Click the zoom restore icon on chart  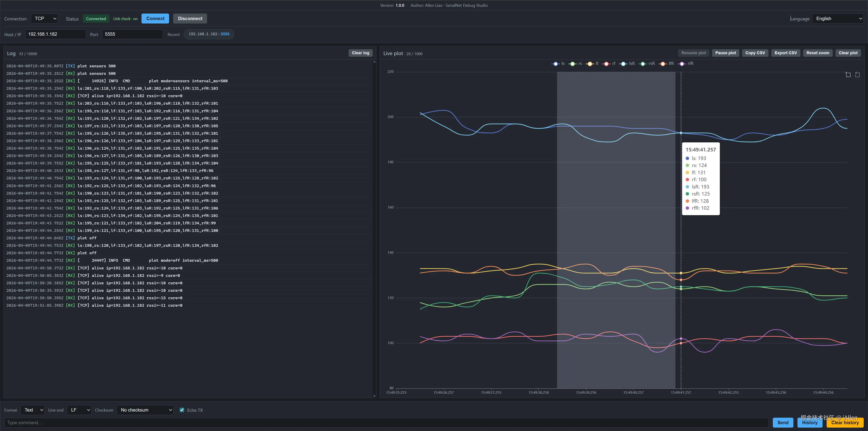pos(857,75)
